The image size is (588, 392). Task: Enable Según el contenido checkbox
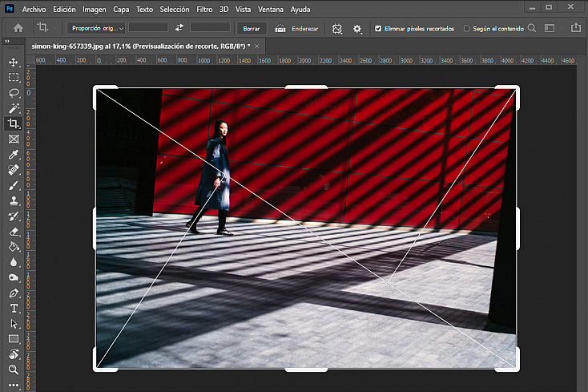click(x=466, y=29)
